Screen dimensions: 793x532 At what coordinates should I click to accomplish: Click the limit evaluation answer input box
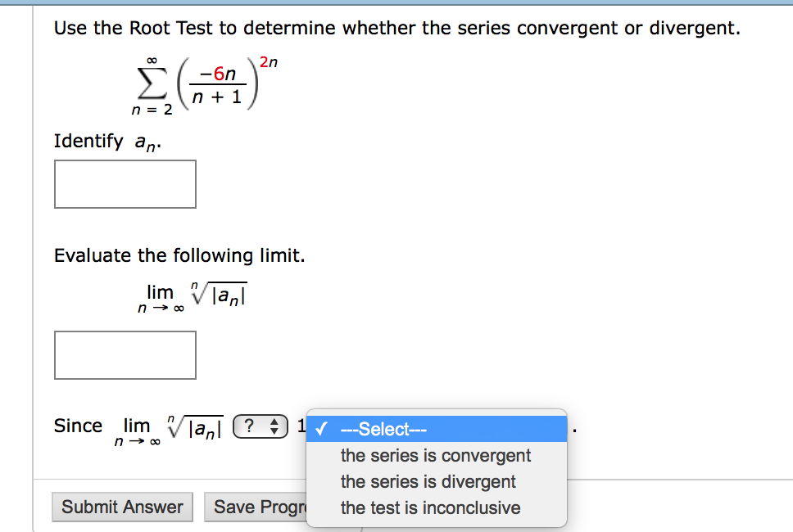point(125,354)
